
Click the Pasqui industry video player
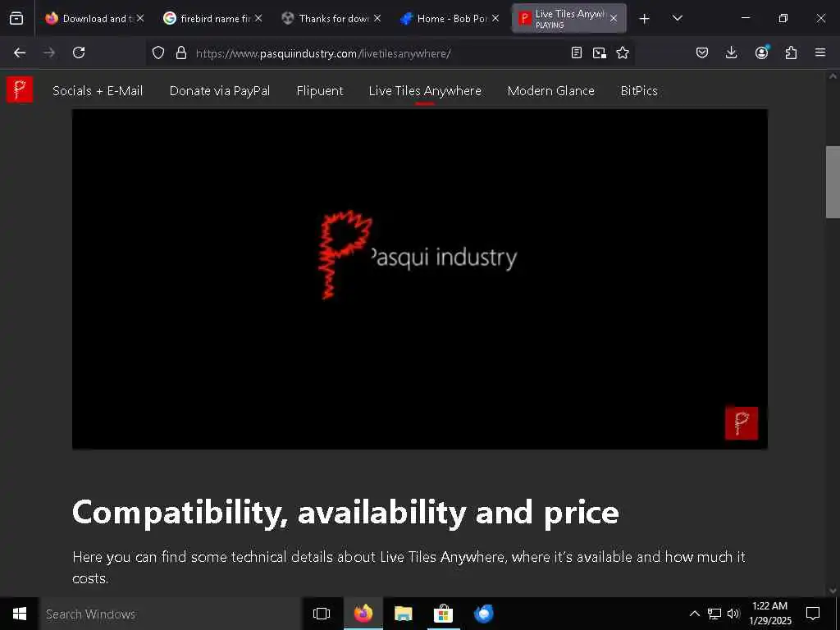click(x=419, y=279)
